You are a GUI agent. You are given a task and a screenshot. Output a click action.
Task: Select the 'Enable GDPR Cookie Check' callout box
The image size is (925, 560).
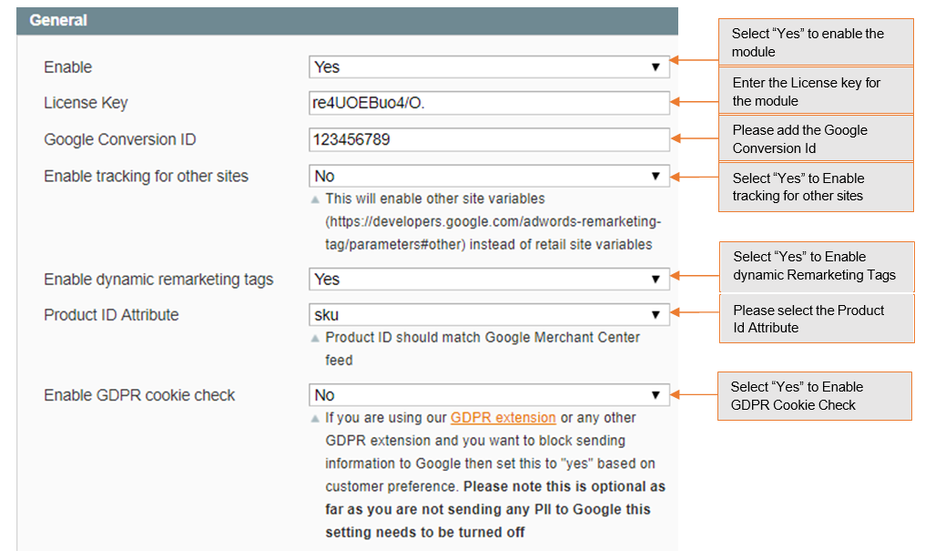[814, 396]
